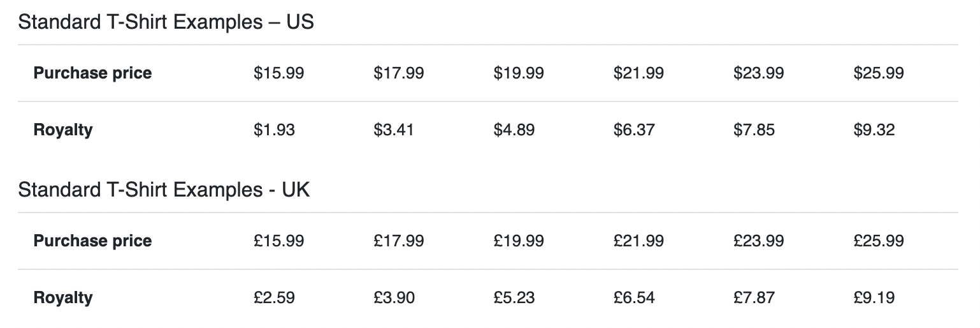Select the $3.41 royalty value
Image resolution: width=980 pixels, height=328 pixels.
point(394,130)
